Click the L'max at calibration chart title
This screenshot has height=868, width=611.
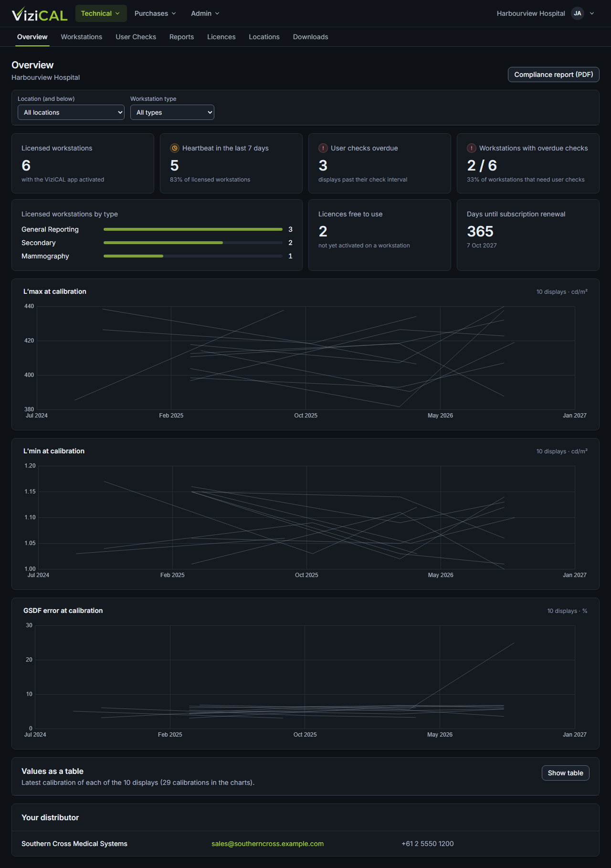[55, 291]
